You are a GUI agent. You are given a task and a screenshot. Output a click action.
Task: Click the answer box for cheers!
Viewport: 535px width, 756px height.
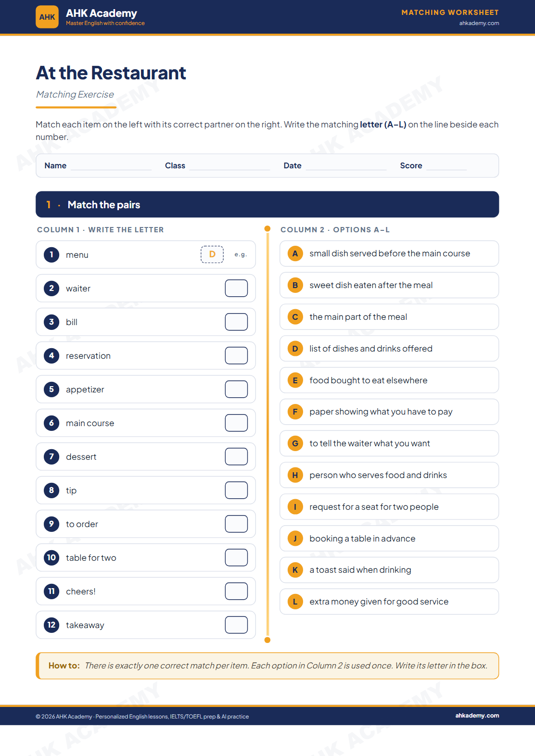pos(236,591)
